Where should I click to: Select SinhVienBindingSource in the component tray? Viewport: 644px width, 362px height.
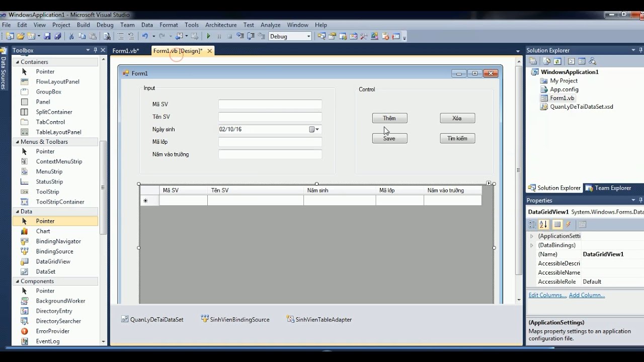235,319
